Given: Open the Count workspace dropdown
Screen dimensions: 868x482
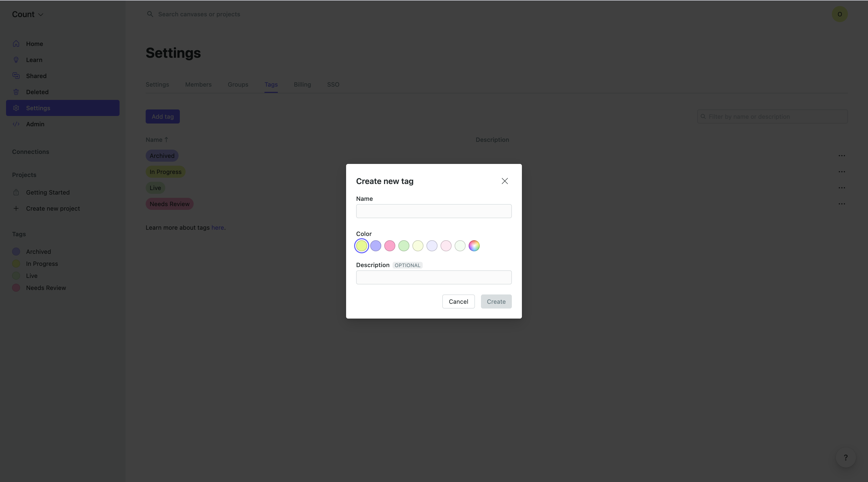Looking at the screenshot, I should (28, 15).
